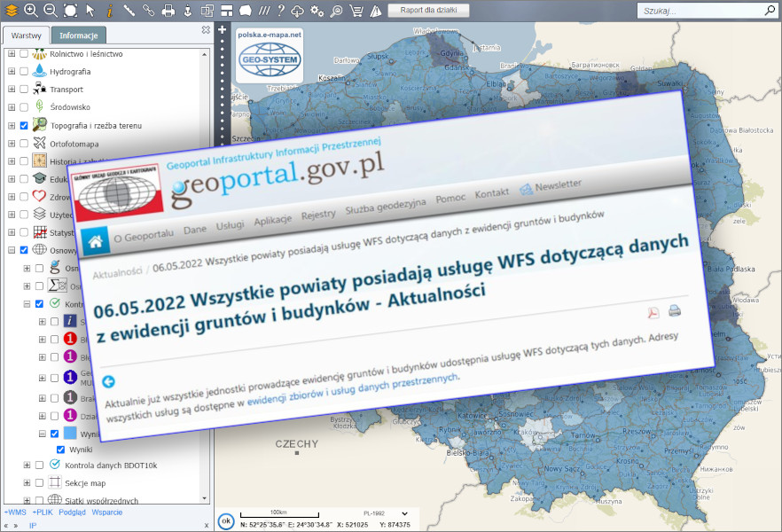This screenshot has height=532, width=782.
Task: Click the GEO-SYSTEM logo on map
Action: pyautogui.click(x=270, y=55)
